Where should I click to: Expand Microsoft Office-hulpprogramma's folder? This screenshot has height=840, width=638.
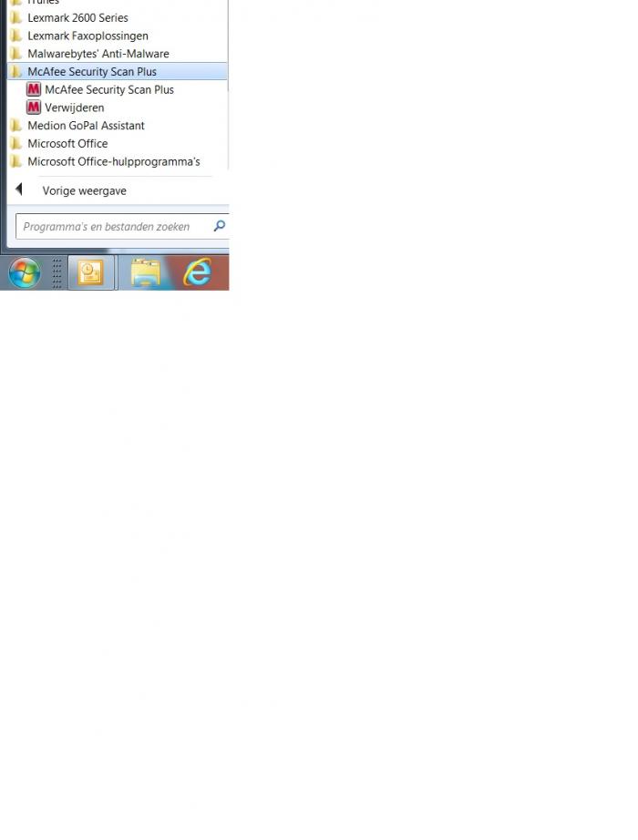(117, 161)
